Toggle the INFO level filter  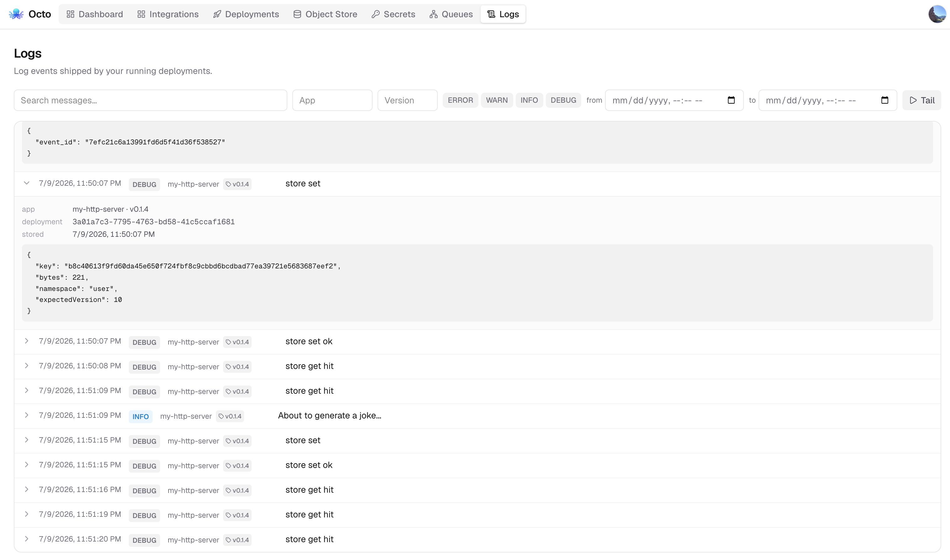pos(529,100)
